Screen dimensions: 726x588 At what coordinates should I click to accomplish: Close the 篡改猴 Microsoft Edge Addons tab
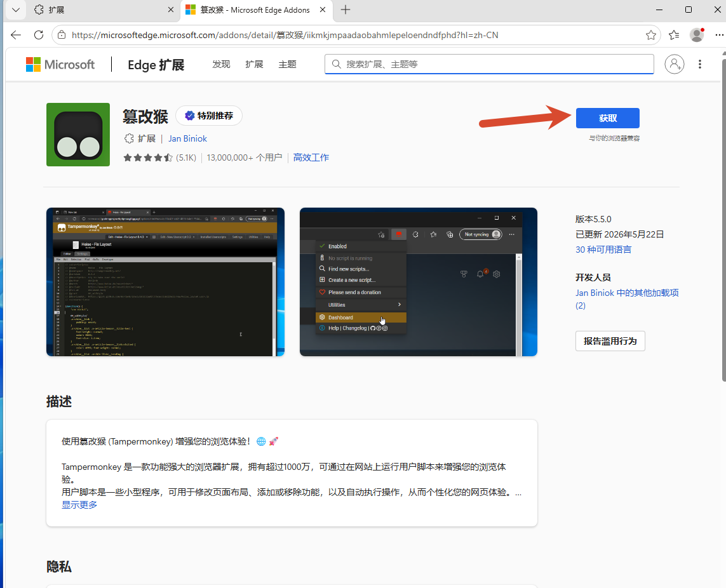click(x=323, y=10)
